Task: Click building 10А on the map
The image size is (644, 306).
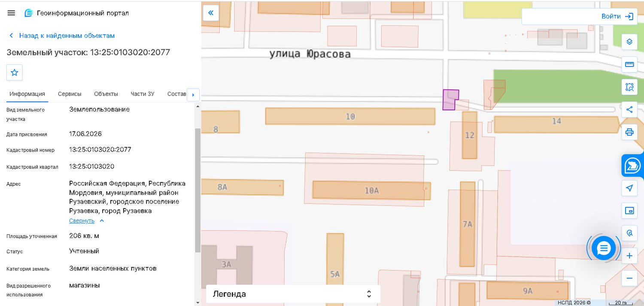Action: click(371, 190)
